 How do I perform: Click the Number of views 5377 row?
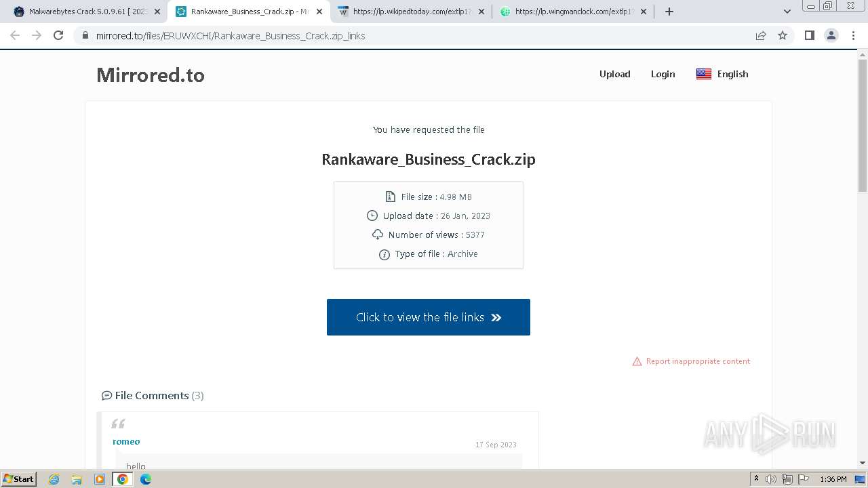pos(429,235)
